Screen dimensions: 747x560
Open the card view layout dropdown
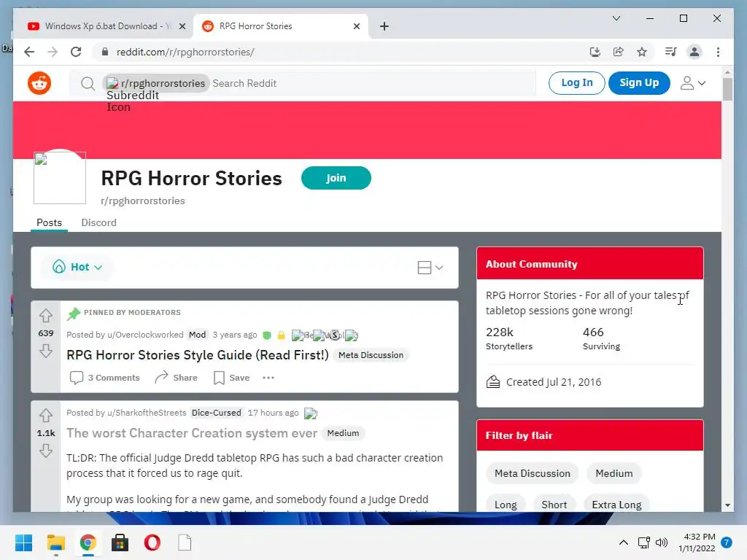(x=430, y=268)
